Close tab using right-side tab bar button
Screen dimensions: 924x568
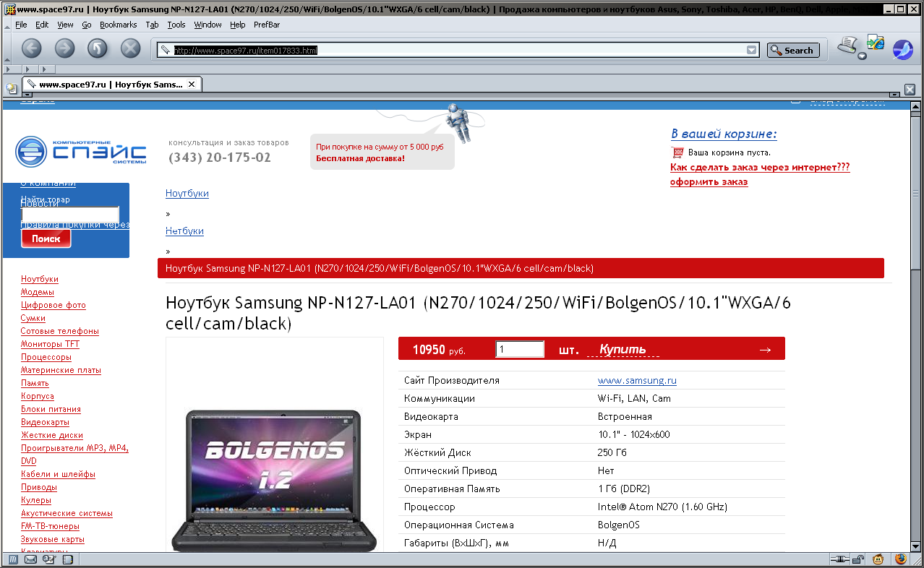pyautogui.click(x=910, y=90)
